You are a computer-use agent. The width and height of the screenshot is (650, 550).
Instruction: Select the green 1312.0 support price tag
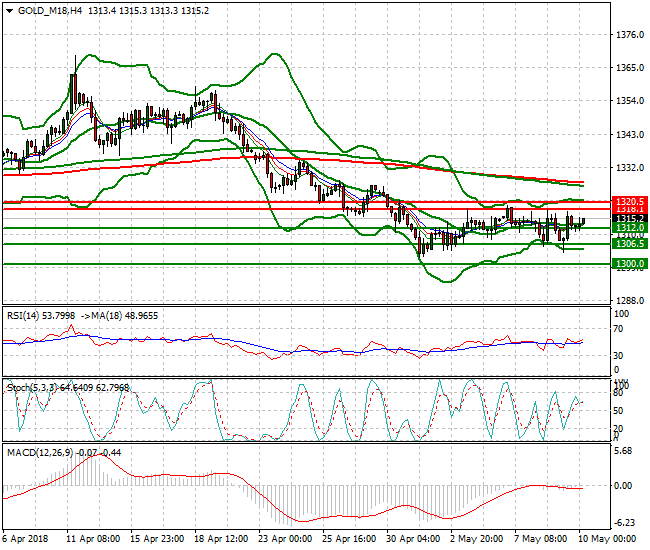tap(628, 227)
